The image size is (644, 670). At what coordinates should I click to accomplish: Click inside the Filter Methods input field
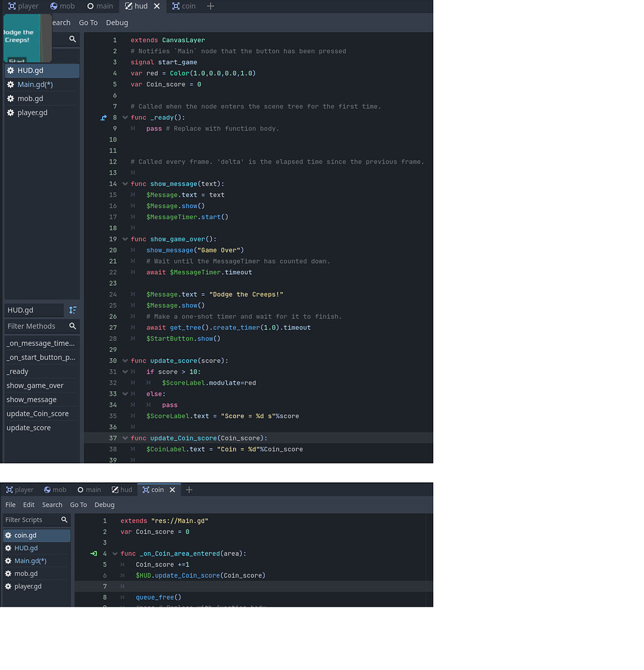(33, 326)
